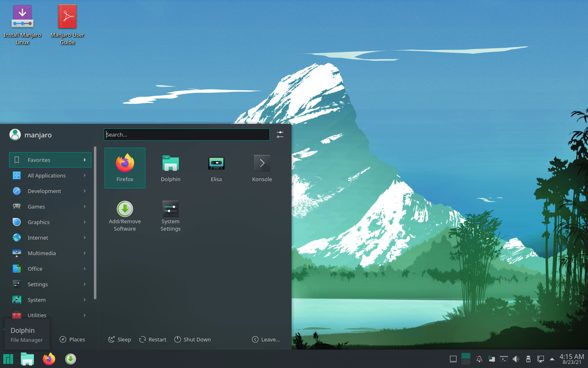Open the Dolphin file manager favorite
The height and width of the screenshot is (368, 588).
point(171,167)
